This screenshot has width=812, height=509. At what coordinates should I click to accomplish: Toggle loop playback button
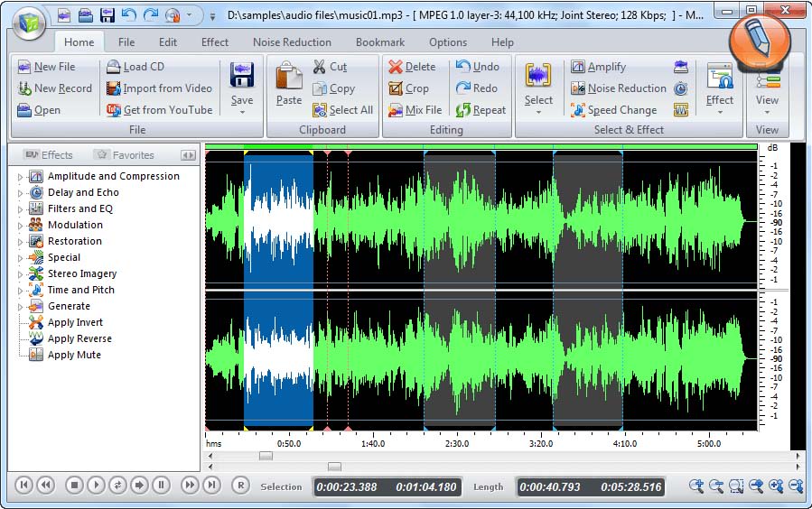(117, 486)
